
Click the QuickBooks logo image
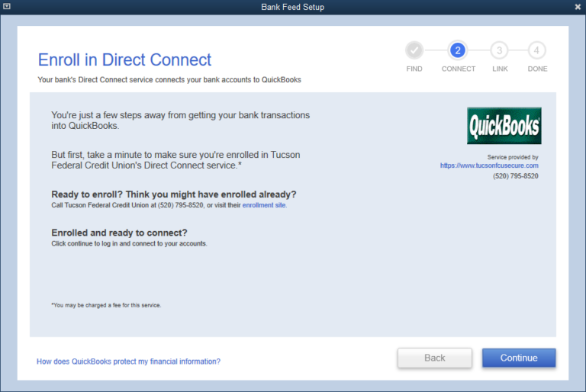504,126
